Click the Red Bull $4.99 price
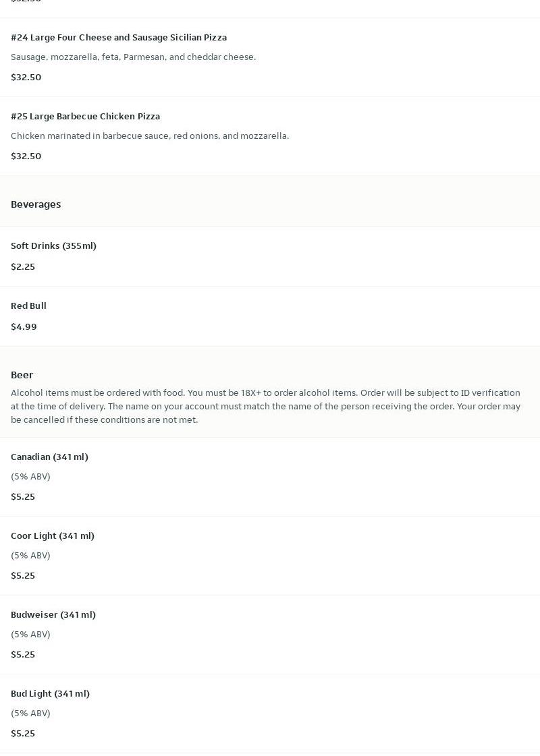Viewport: 540px width, 756px height. [x=24, y=327]
